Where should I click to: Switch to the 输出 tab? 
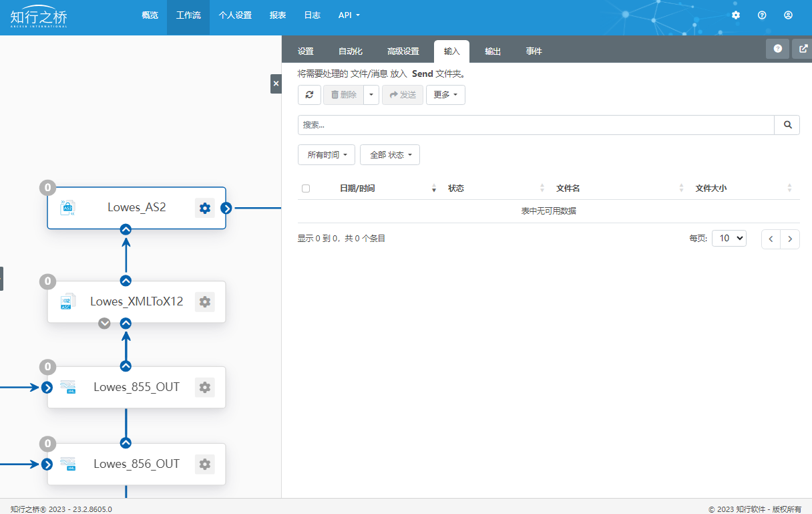point(493,51)
